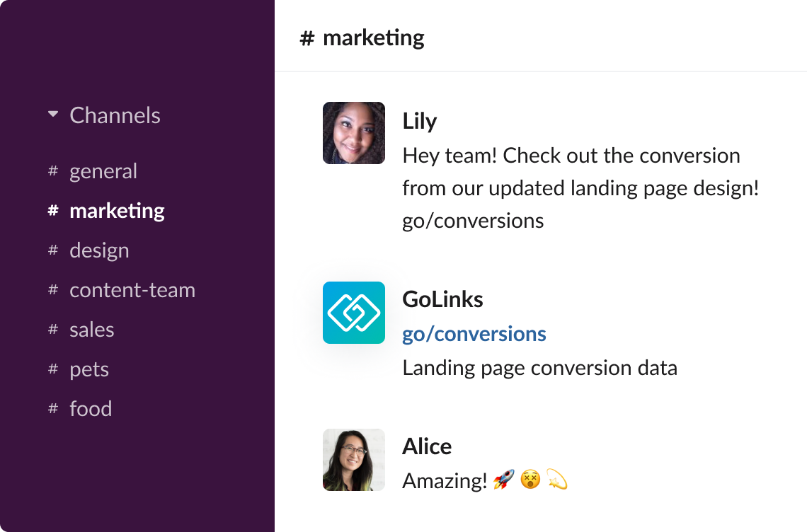Click Lily's message text go/conversions
This screenshot has height=532, width=807.
coord(472,221)
